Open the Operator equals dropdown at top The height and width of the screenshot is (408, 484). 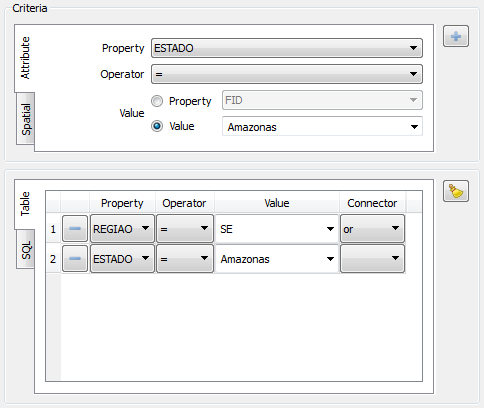[x=287, y=74]
